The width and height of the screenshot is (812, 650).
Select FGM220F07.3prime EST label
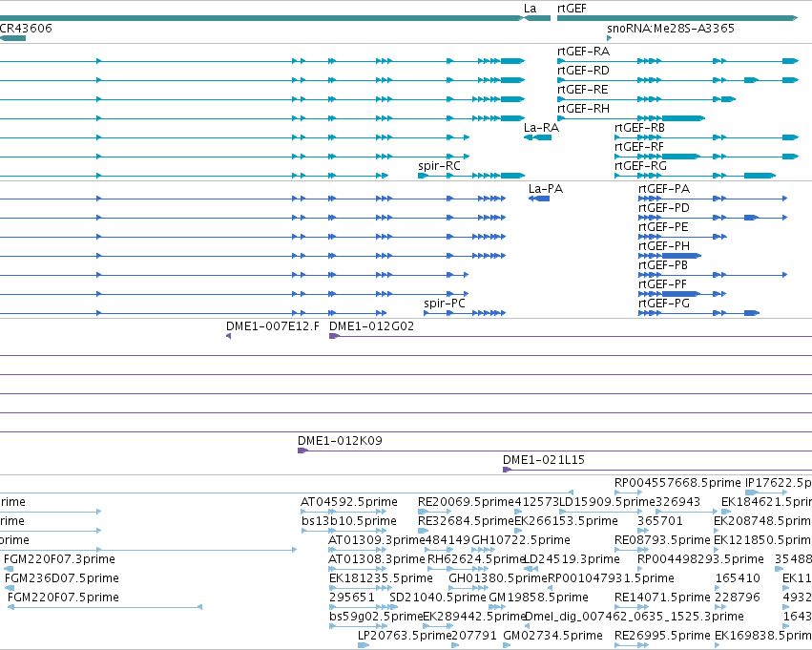(59, 560)
